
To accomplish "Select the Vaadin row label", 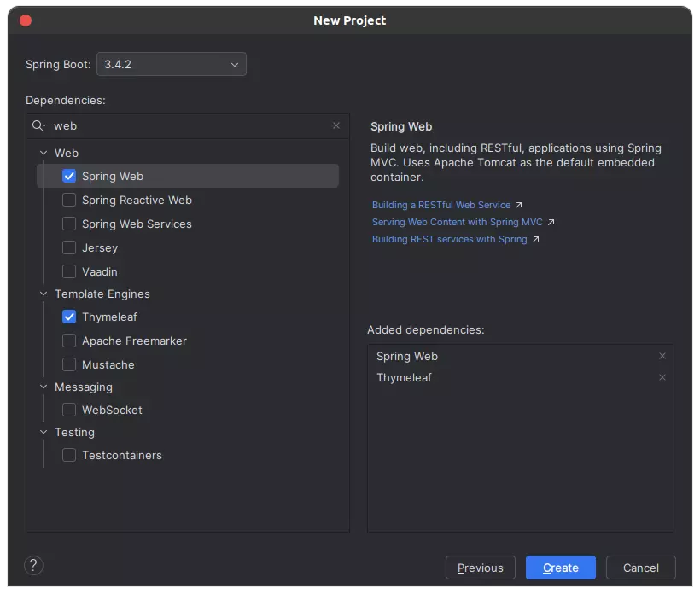I will (100, 271).
